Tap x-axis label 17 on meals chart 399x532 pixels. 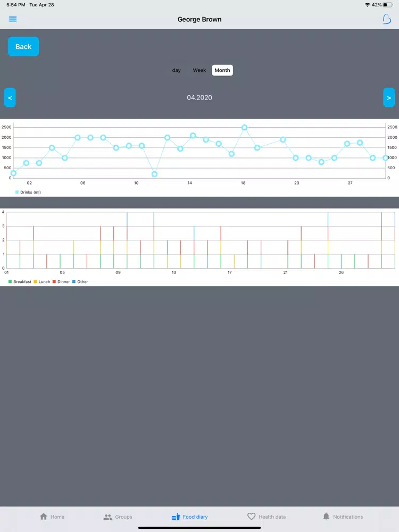click(x=230, y=272)
